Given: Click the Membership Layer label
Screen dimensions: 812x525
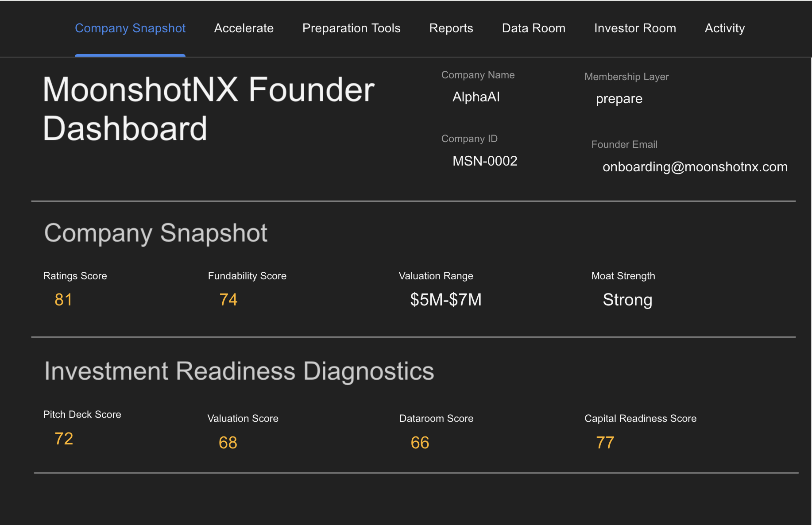Looking at the screenshot, I should [626, 77].
